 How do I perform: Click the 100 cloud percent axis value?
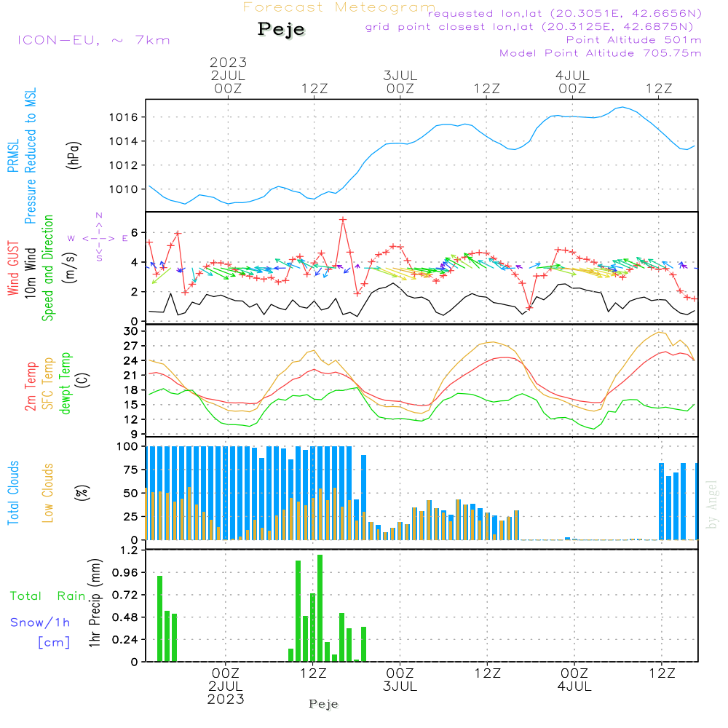(127, 447)
